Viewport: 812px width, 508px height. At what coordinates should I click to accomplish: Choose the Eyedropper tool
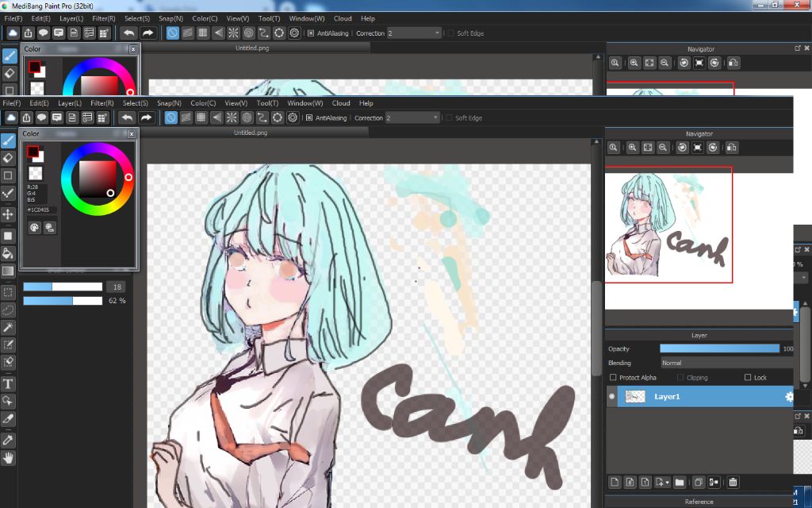[8, 441]
